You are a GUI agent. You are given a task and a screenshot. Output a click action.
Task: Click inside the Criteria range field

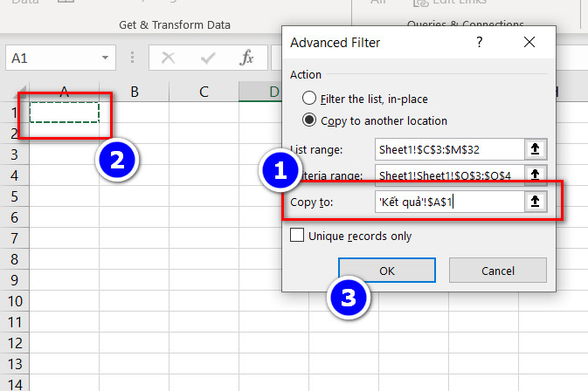(448, 175)
